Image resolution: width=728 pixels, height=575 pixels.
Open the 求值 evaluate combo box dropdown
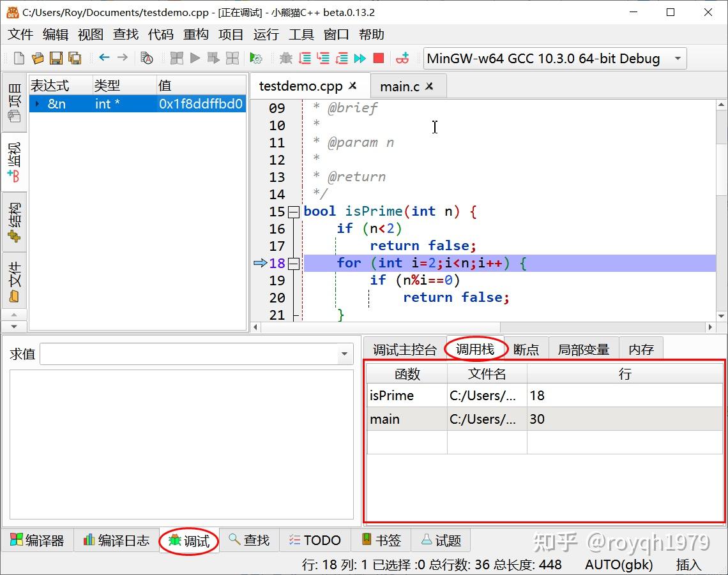coord(345,354)
